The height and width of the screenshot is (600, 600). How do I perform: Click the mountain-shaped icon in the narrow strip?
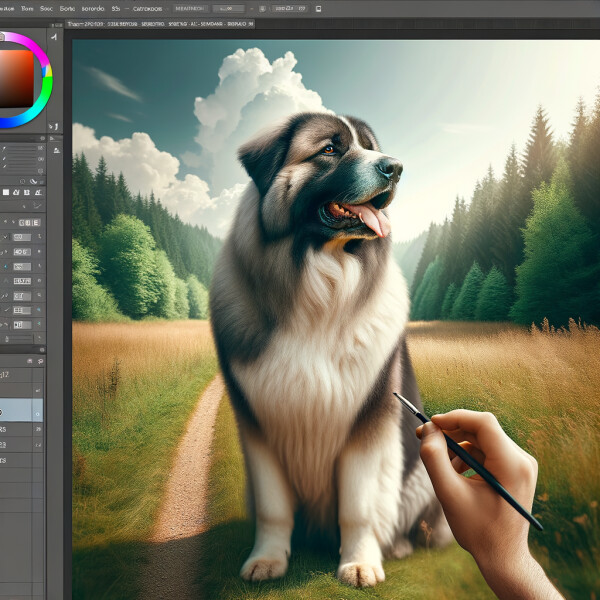pyautogui.click(x=56, y=152)
